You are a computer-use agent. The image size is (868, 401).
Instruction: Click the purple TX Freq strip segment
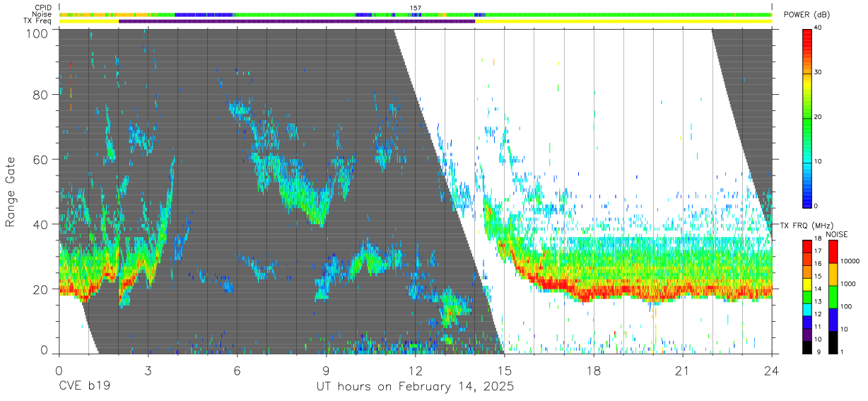297,21
